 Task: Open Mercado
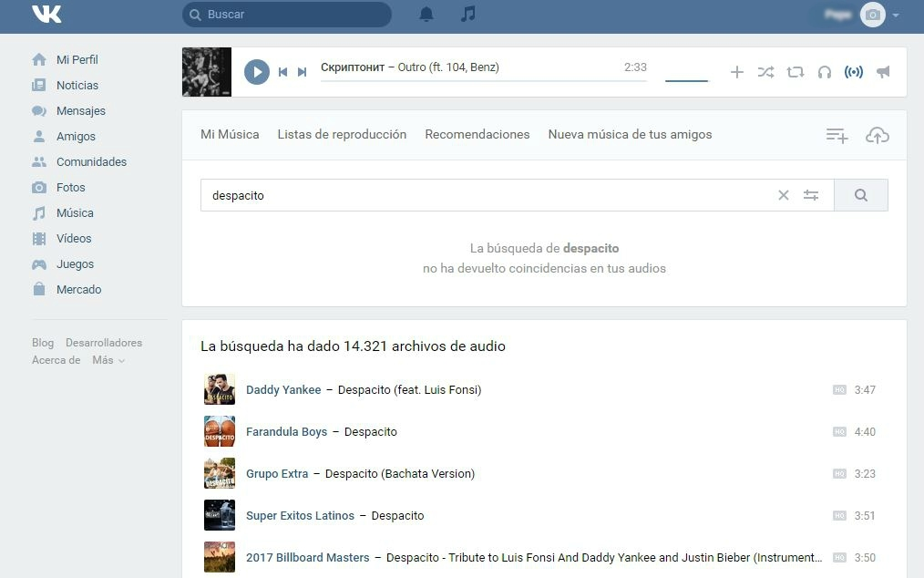pyautogui.click(x=67, y=290)
